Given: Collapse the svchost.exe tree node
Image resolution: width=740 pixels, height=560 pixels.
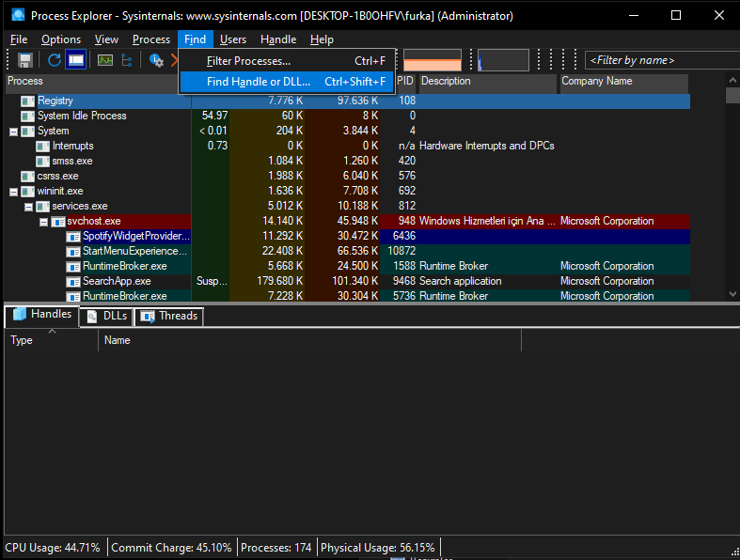Looking at the screenshot, I should [x=44, y=222].
